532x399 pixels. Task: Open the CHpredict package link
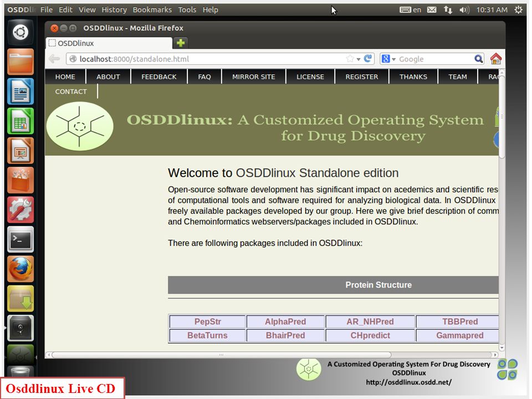(x=370, y=335)
